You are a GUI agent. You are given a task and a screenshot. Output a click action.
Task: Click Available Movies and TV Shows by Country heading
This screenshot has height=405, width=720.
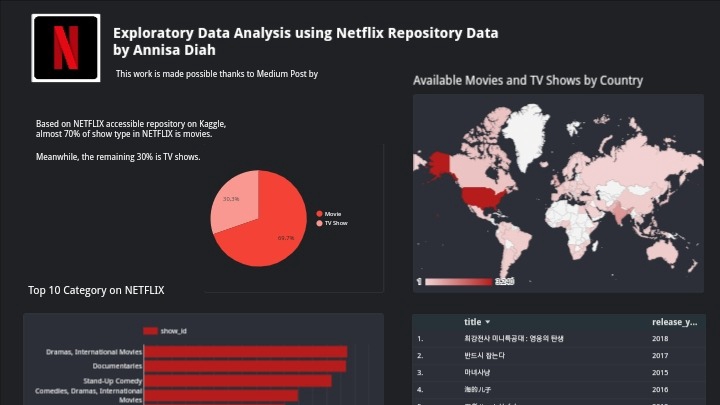coord(528,80)
